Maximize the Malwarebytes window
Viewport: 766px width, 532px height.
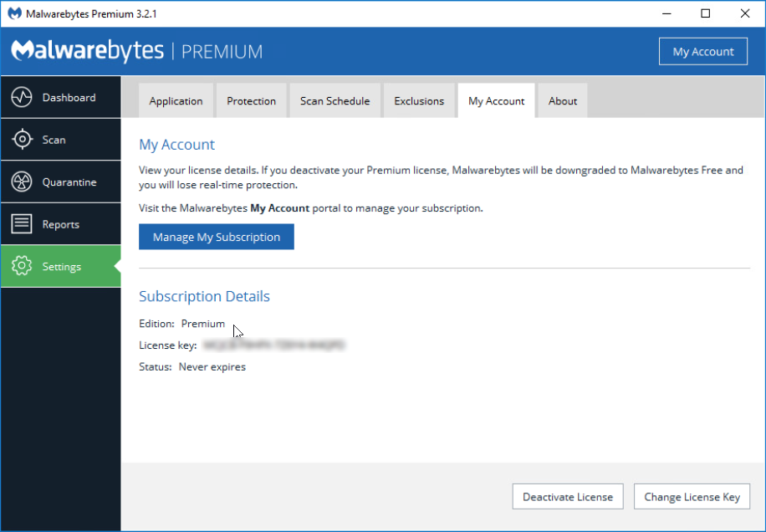(x=706, y=13)
